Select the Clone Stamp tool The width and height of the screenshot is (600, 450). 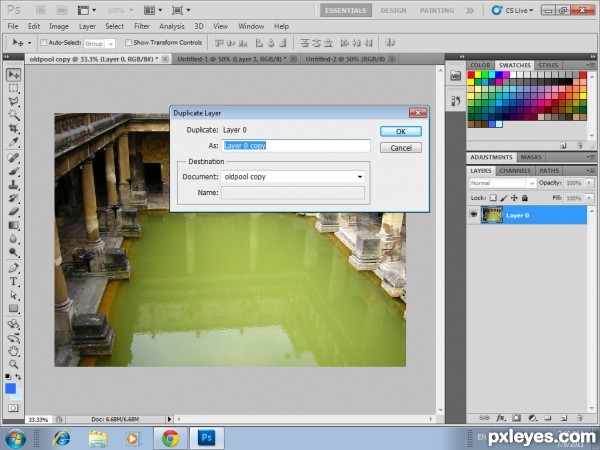tap(13, 184)
